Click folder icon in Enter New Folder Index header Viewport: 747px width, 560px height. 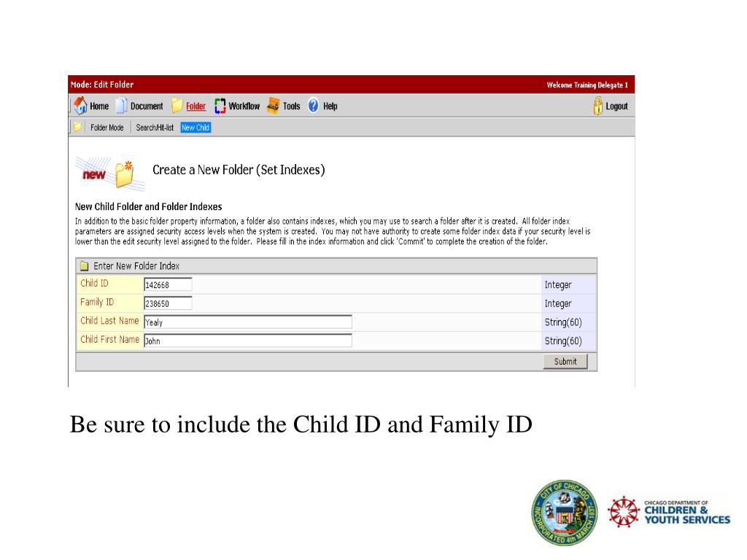point(85,265)
